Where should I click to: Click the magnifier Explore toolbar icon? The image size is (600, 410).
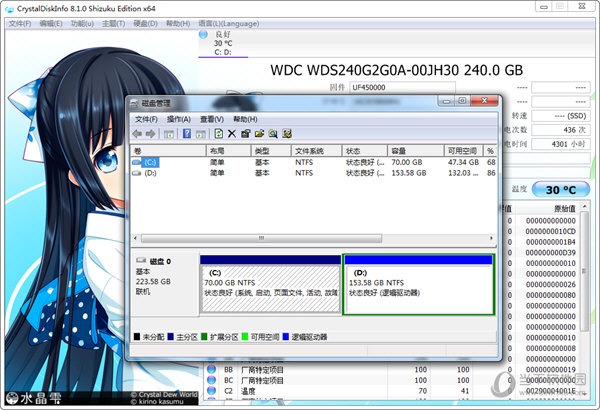(273, 134)
